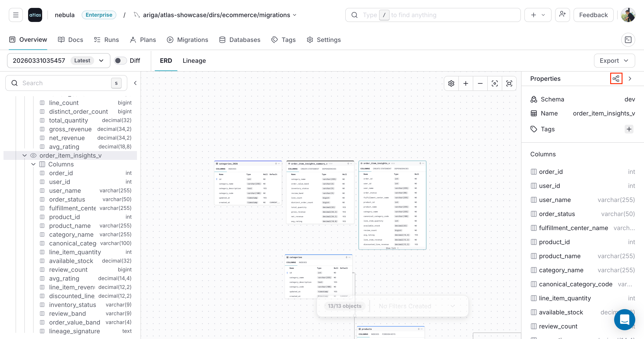This screenshot has width=644, height=339.
Task: Zoom out on the diagram canvas
Action: pos(480,83)
